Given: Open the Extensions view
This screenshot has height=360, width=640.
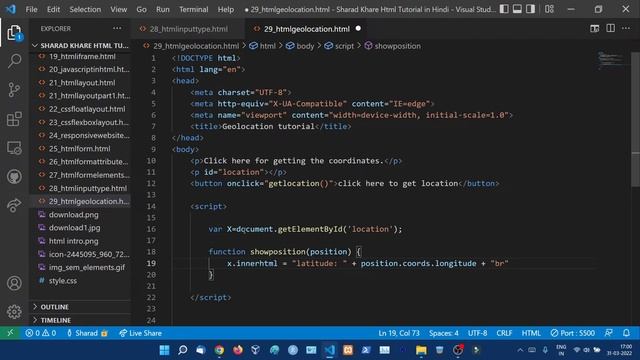Looking at the screenshot, I should tap(14, 119).
